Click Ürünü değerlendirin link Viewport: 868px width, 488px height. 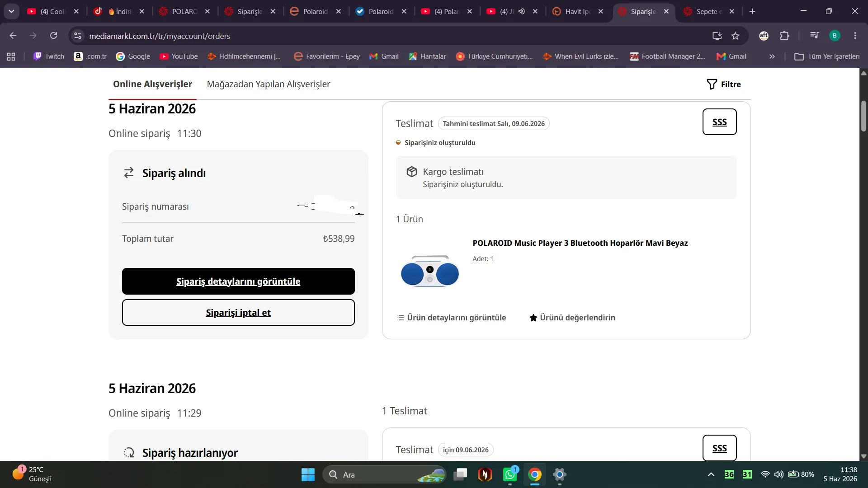coord(572,318)
